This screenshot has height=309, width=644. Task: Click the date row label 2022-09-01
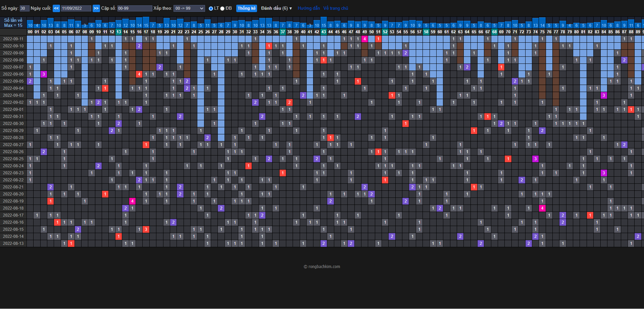point(13,109)
